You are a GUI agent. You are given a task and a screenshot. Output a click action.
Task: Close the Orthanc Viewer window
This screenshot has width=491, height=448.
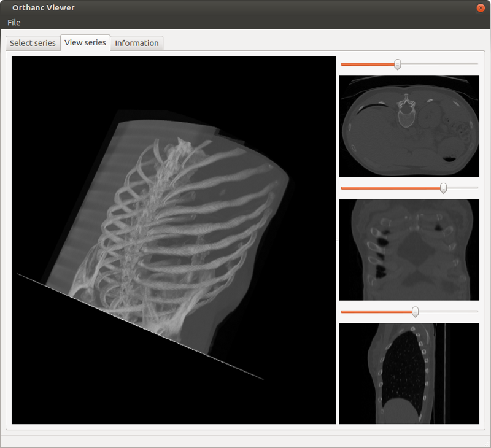pyautogui.click(x=480, y=8)
